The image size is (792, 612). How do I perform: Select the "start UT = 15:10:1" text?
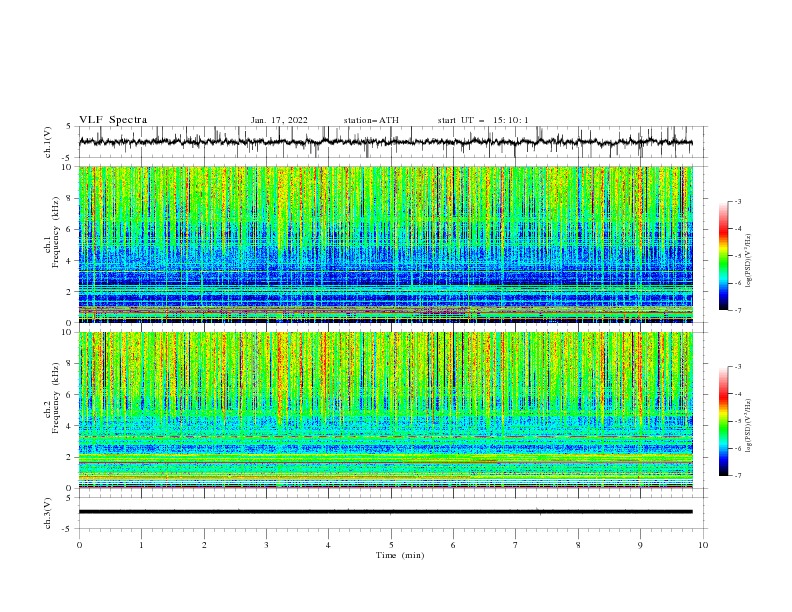[x=483, y=120]
